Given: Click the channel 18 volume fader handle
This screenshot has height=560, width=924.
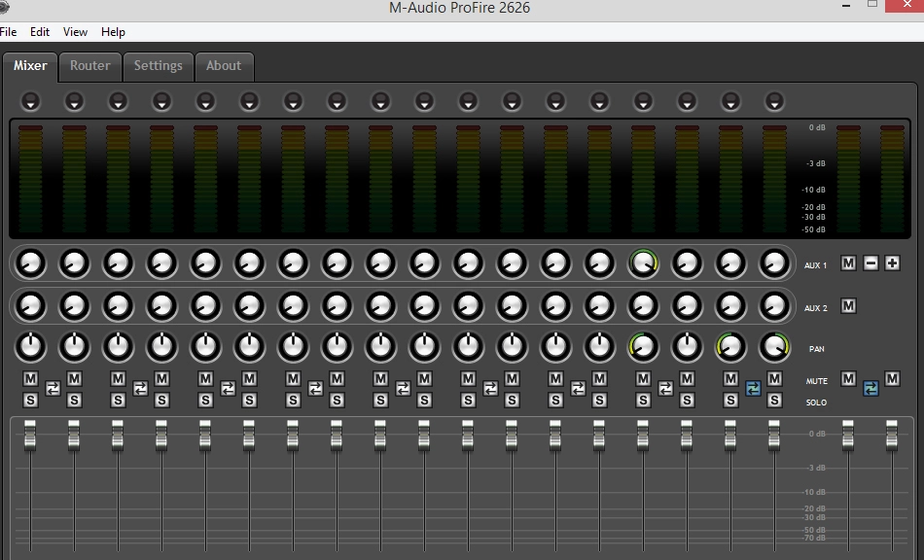Looking at the screenshot, I should (774, 436).
